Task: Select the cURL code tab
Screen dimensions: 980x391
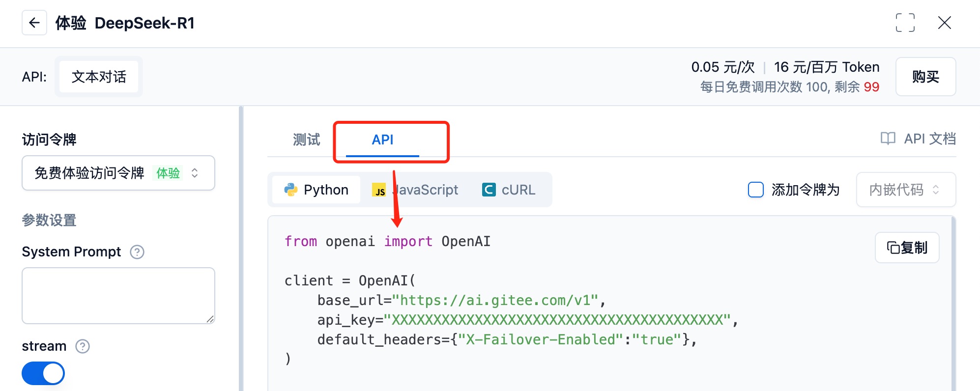Action: pyautogui.click(x=509, y=190)
